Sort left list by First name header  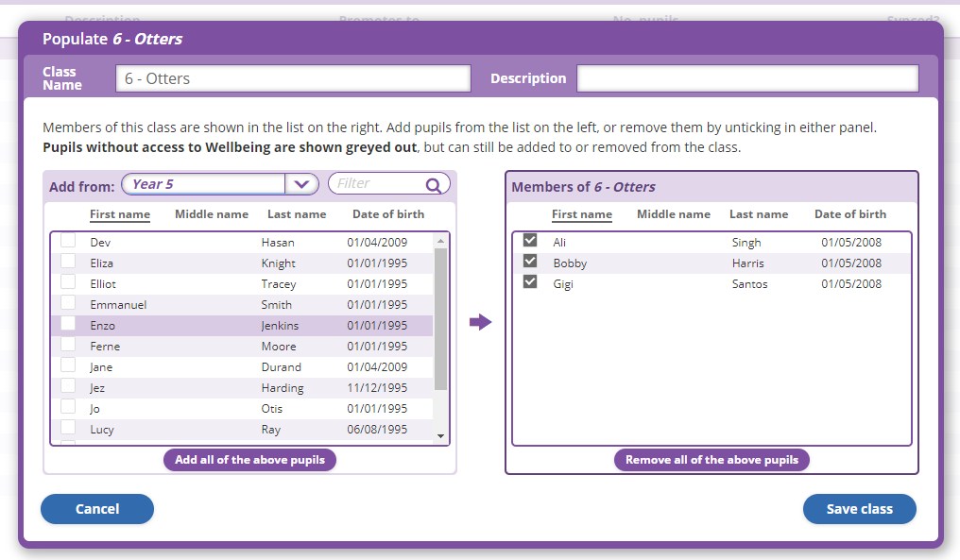coord(120,214)
